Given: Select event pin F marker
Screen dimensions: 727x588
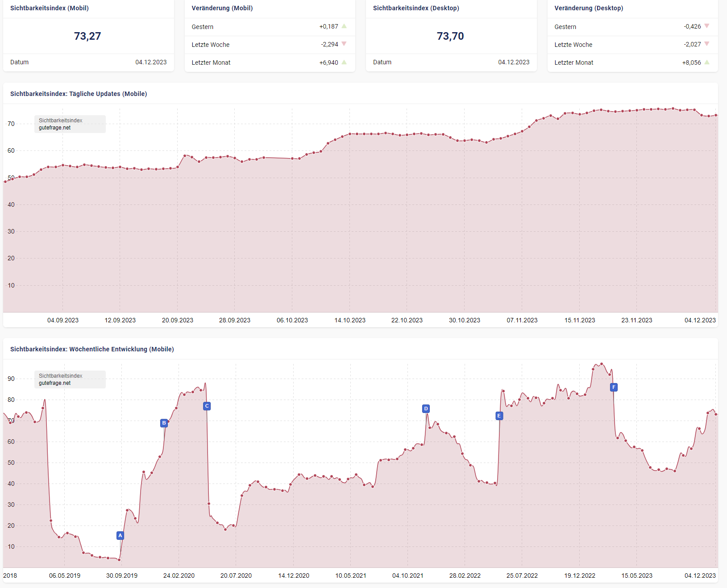Looking at the screenshot, I should (x=614, y=387).
